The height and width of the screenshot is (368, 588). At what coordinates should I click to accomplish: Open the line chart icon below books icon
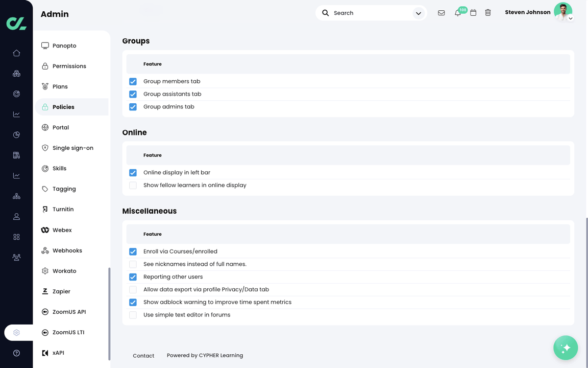click(16, 176)
